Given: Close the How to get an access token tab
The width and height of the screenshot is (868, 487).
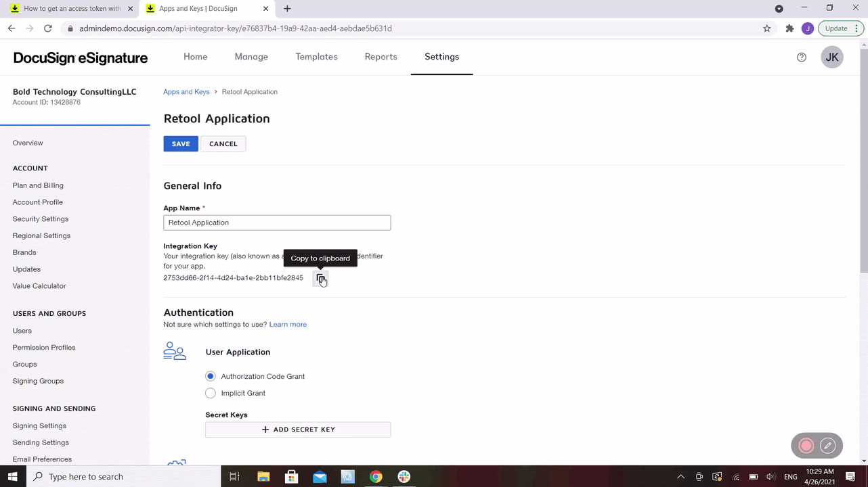Looking at the screenshot, I should (131, 9).
